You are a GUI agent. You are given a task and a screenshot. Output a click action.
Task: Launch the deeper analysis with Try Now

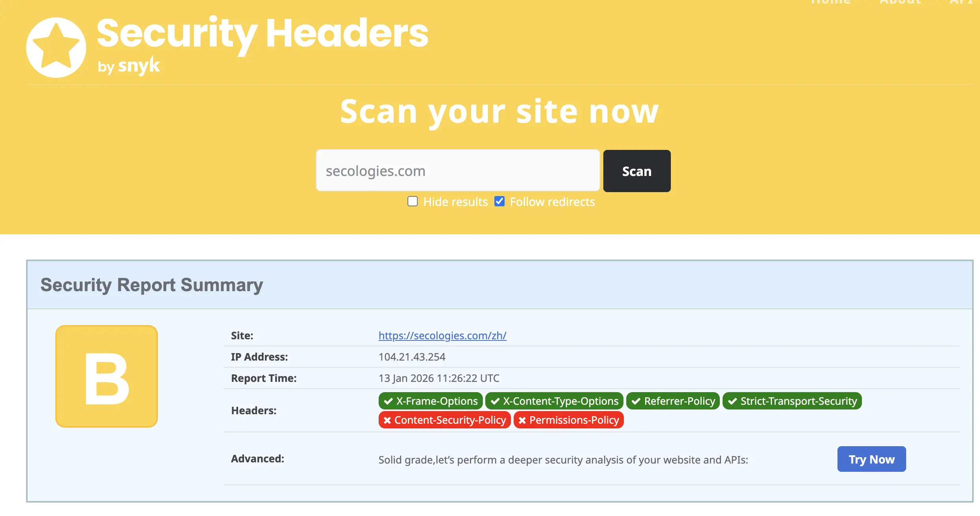pos(871,459)
